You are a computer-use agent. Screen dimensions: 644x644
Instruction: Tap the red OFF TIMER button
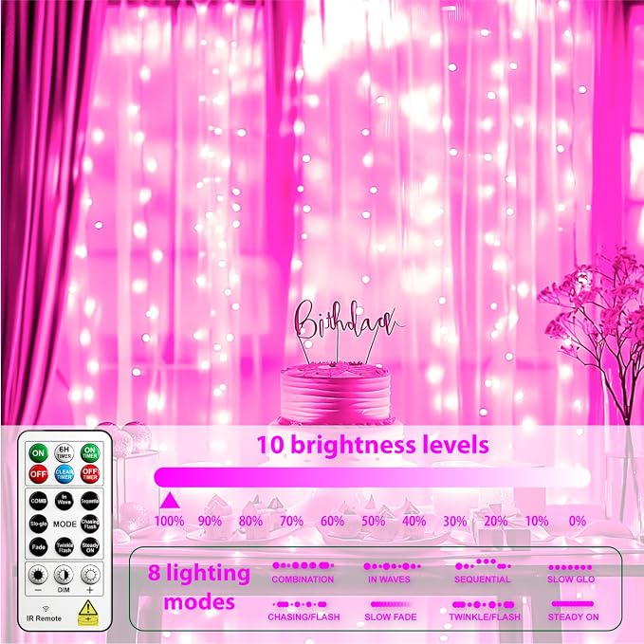pos(90,474)
